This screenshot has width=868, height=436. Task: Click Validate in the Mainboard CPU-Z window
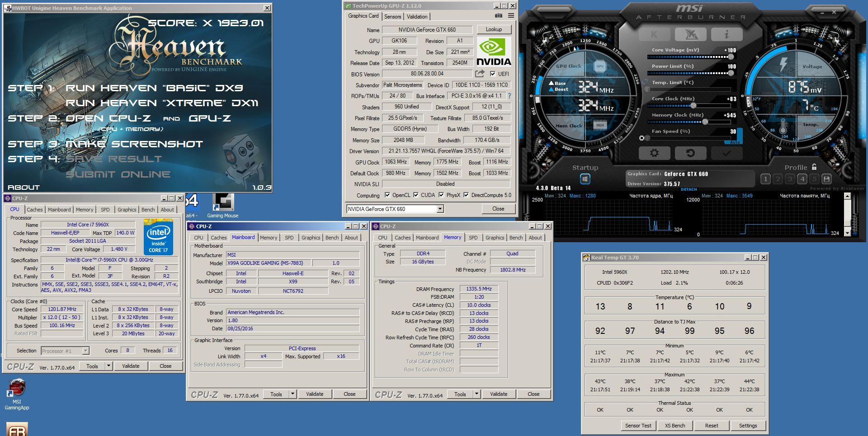point(315,394)
